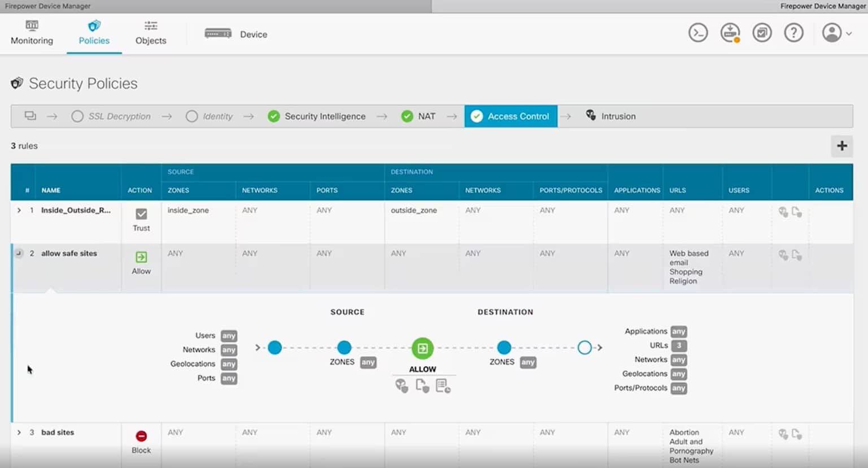Click the Access Control checkmark icon
868x468 pixels.
pos(477,116)
